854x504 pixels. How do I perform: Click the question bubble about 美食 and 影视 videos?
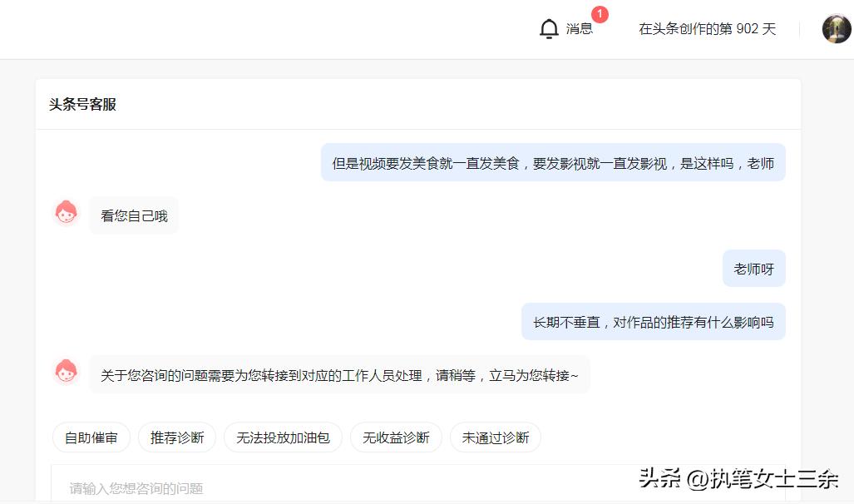[x=553, y=162]
